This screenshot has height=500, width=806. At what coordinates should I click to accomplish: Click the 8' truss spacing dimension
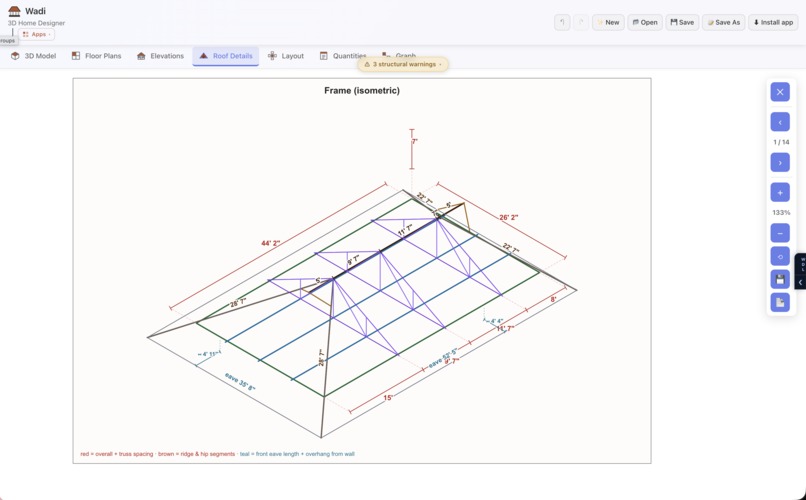[x=554, y=300]
